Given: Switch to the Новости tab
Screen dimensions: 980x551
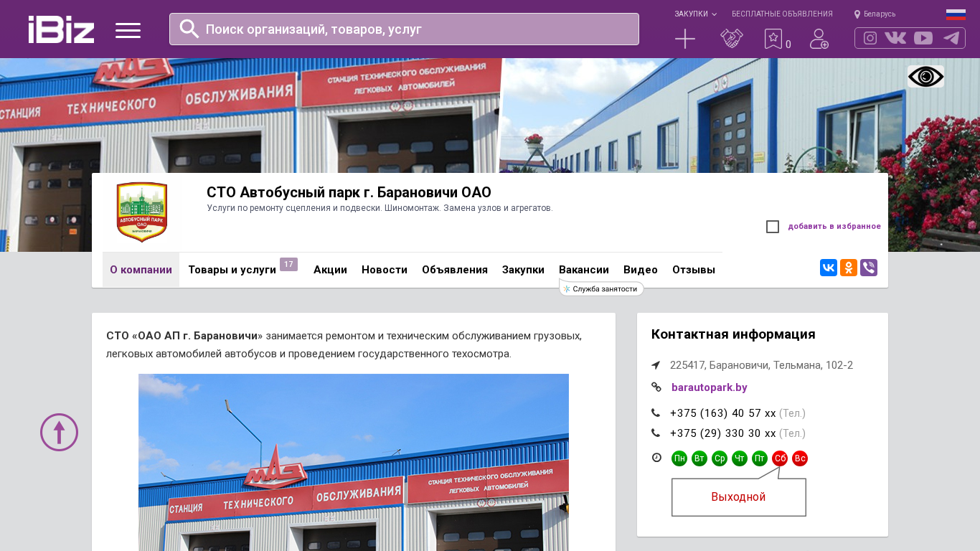Looking at the screenshot, I should tap(385, 270).
